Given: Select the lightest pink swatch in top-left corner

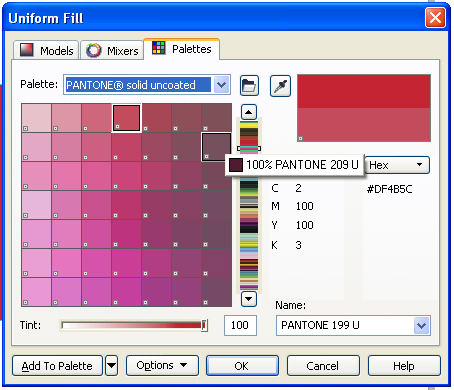Looking at the screenshot, I should click(36, 118).
